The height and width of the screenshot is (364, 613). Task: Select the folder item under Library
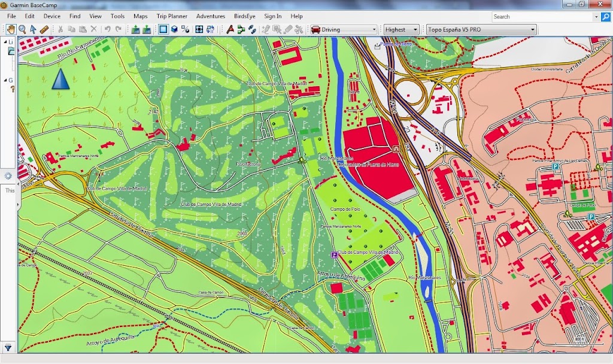11,51
